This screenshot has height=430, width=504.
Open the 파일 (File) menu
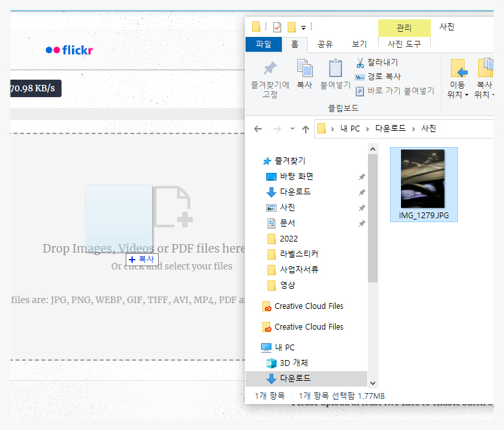tap(264, 44)
